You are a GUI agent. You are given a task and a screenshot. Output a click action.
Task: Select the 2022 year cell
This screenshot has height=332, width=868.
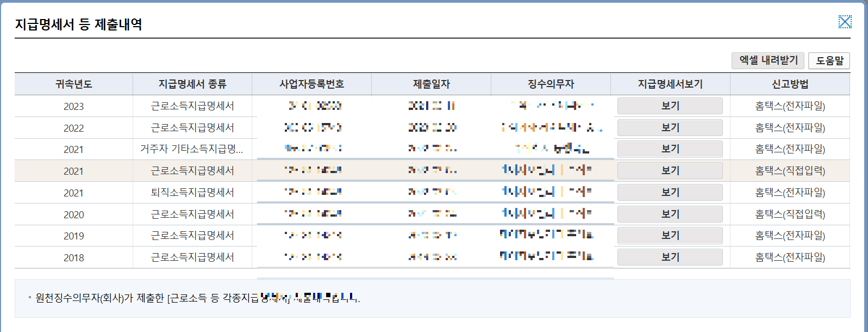coord(74,128)
